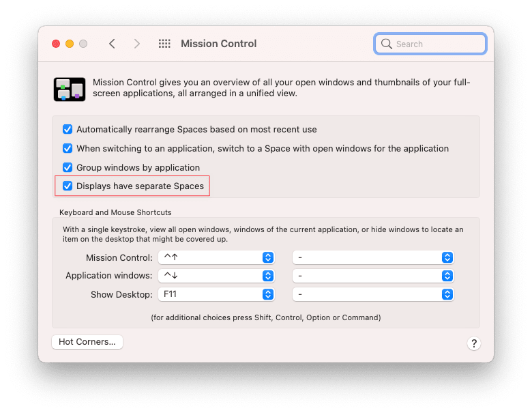Viewport: 532px width, 413px height.
Task: Toggle Automatically rearrange Spaces checkbox
Action: coord(68,130)
